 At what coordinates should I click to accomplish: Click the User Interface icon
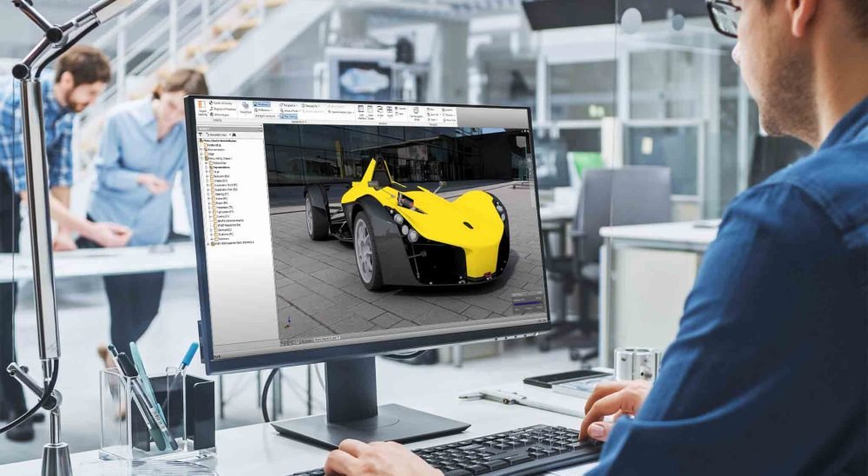point(359,112)
